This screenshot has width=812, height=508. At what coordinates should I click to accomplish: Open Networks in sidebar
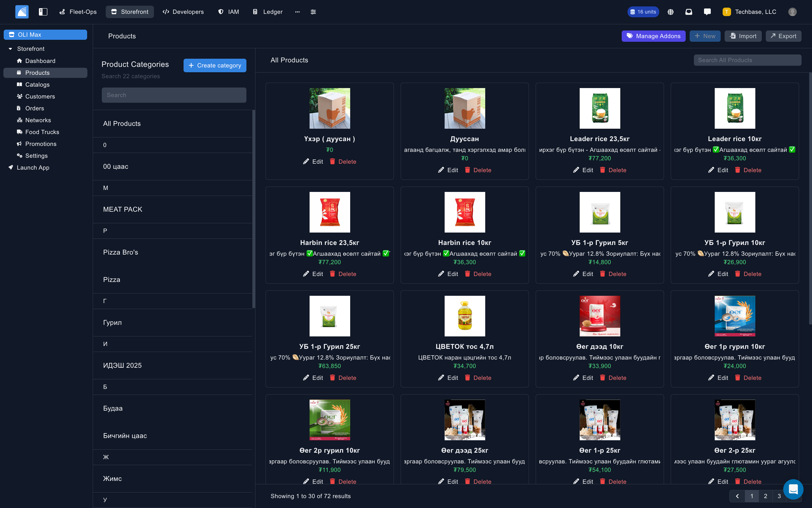tap(38, 120)
